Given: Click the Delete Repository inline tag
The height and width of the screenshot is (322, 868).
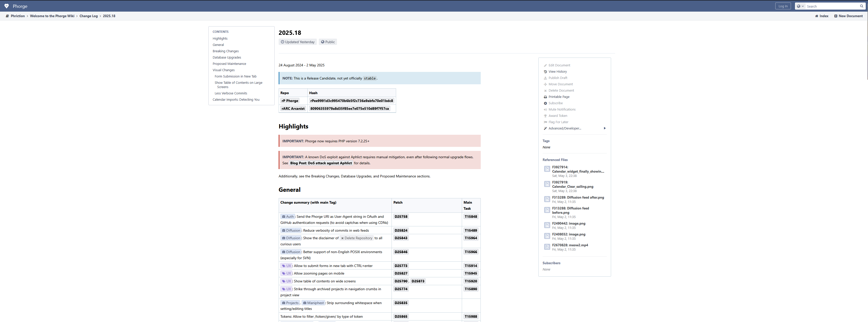Looking at the screenshot, I should [356, 238].
